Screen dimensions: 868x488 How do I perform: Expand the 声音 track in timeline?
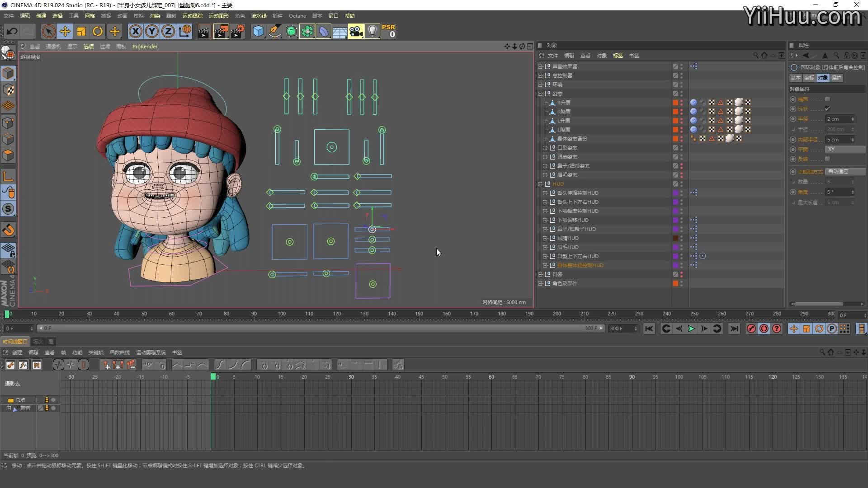[9, 408]
